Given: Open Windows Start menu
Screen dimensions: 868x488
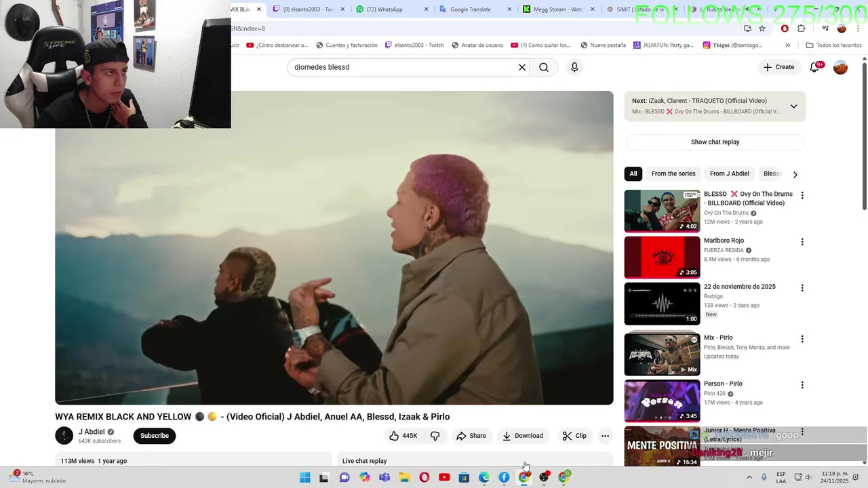Looking at the screenshot, I should pyautogui.click(x=305, y=478).
